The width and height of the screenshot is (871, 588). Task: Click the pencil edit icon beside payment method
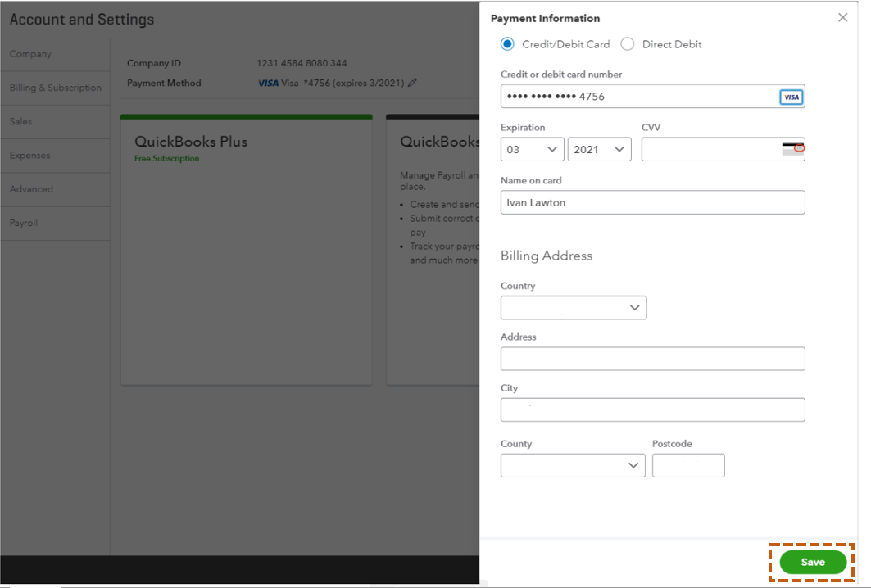(x=412, y=83)
